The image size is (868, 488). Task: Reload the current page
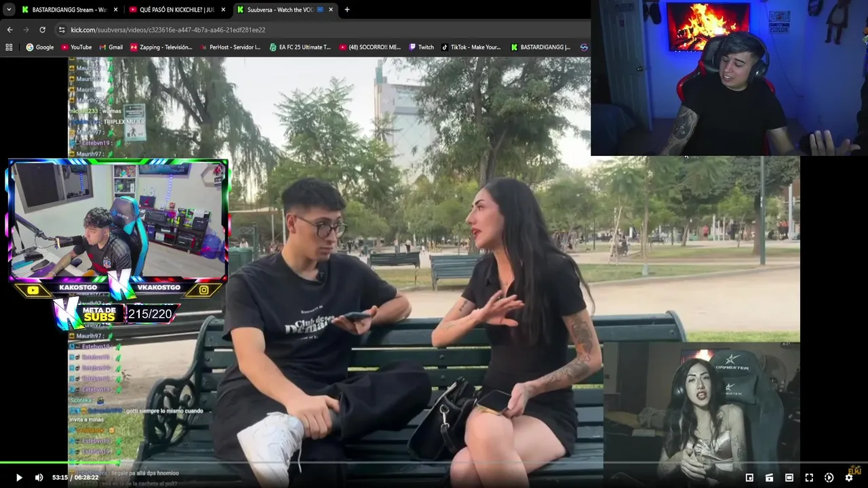[x=42, y=30]
